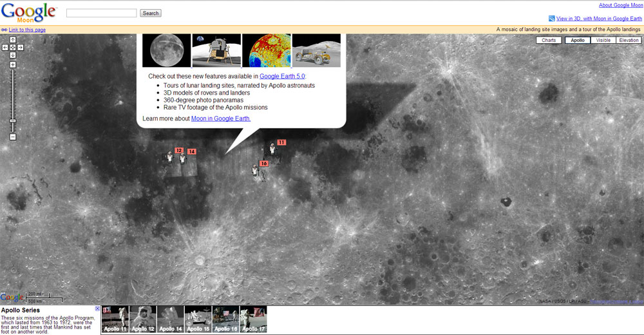Open the Google Earth 5.0 link
The width and height of the screenshot is (644, 335).
coord(282,76)
